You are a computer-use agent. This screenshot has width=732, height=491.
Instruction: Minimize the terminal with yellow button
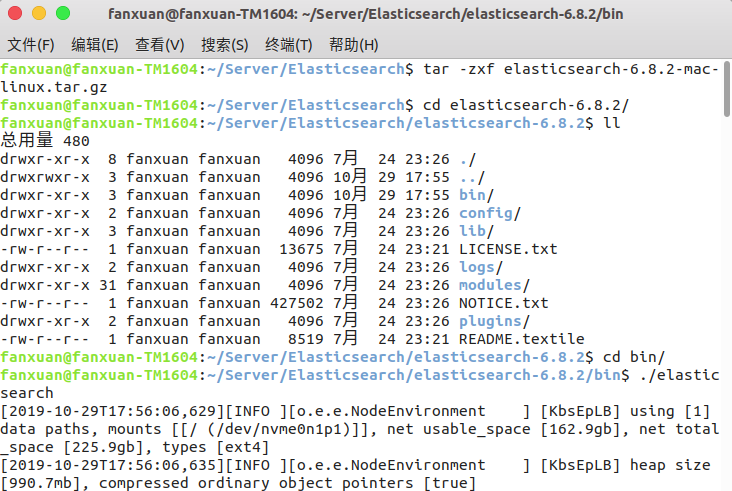click(x=39, y=13)
